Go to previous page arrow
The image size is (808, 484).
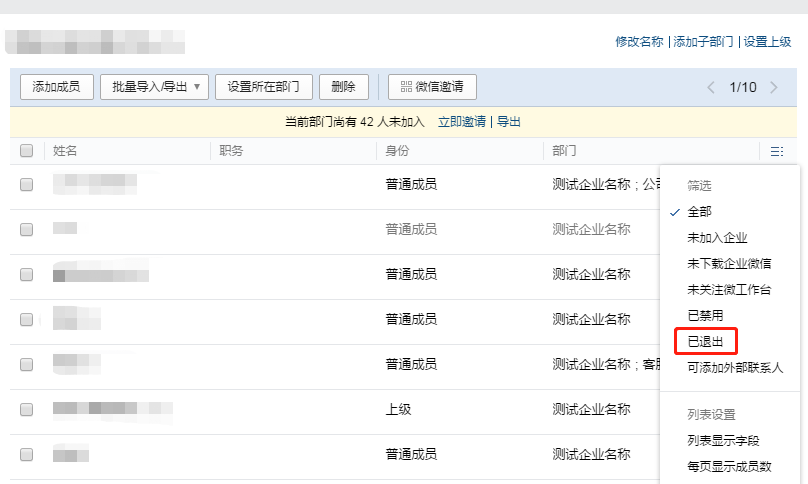click(x=711, y=87)
